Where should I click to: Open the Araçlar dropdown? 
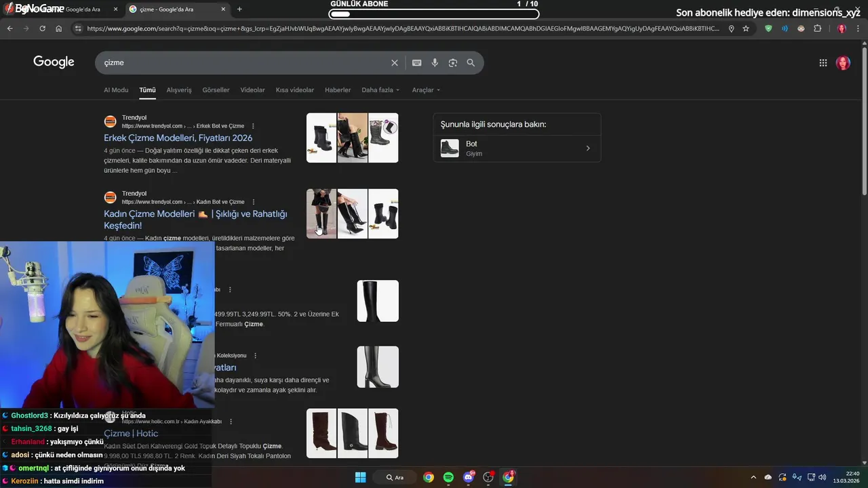coord(426,89)
